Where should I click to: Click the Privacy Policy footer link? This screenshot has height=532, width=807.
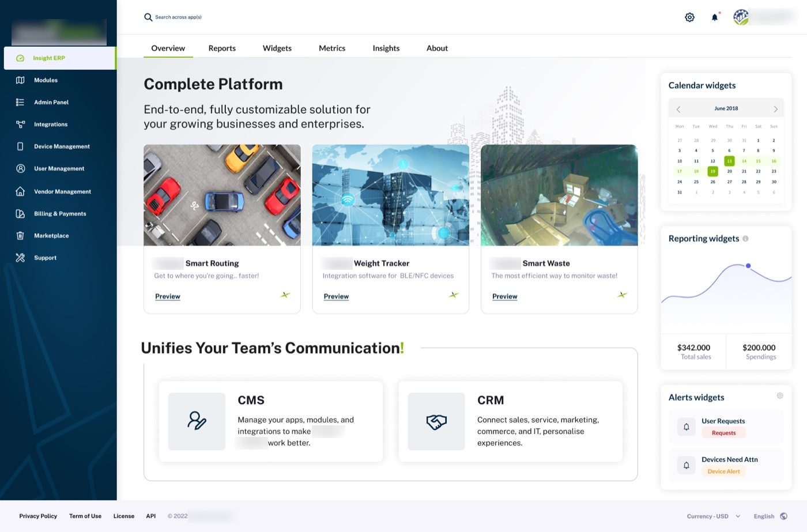tap(38, 516)
